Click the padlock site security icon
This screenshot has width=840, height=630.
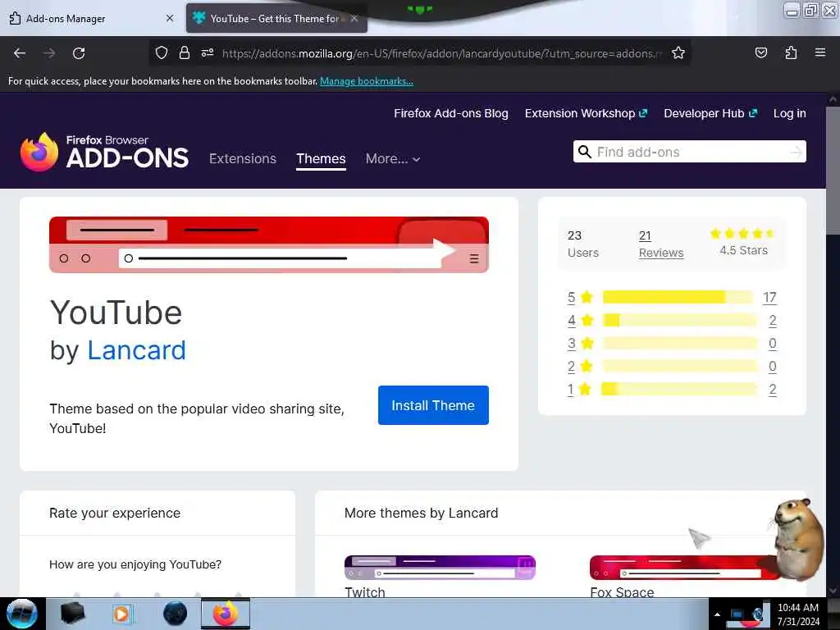pyautogui.click(x=185, y=52)
